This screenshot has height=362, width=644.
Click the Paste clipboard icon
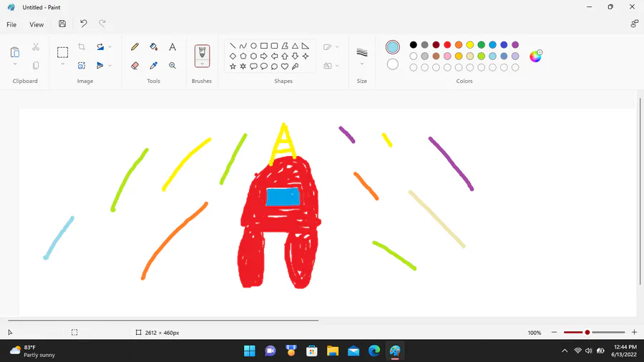pos(15,52)
